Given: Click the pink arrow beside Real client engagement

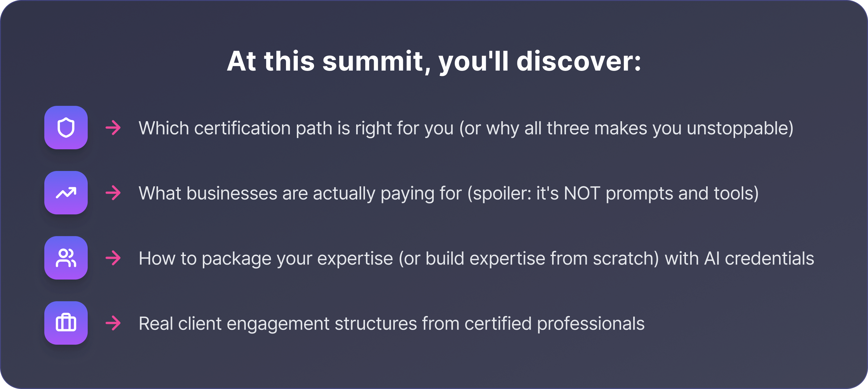Looking at the screenshot, I should 113,323.
